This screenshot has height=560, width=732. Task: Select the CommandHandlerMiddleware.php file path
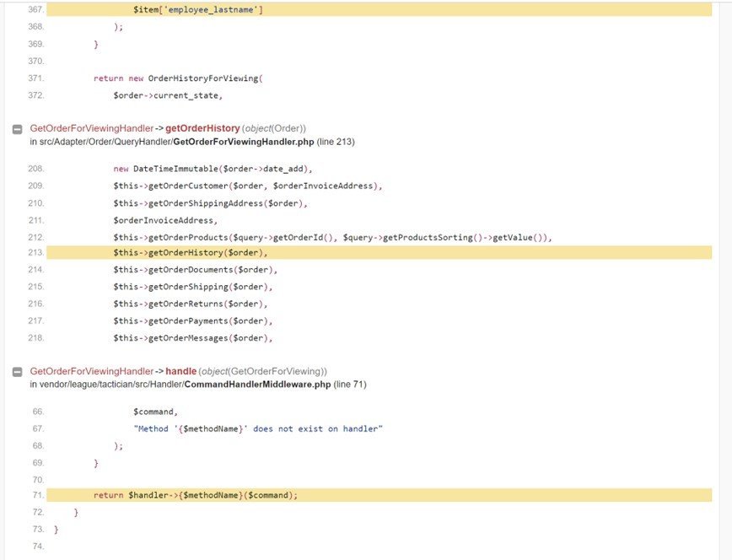coord(185,385)
